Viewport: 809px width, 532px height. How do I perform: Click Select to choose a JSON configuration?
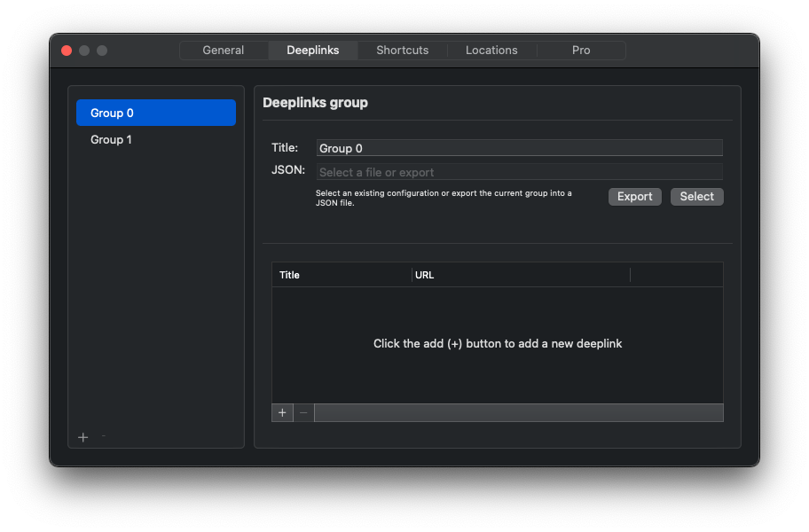tap(696, 196)
